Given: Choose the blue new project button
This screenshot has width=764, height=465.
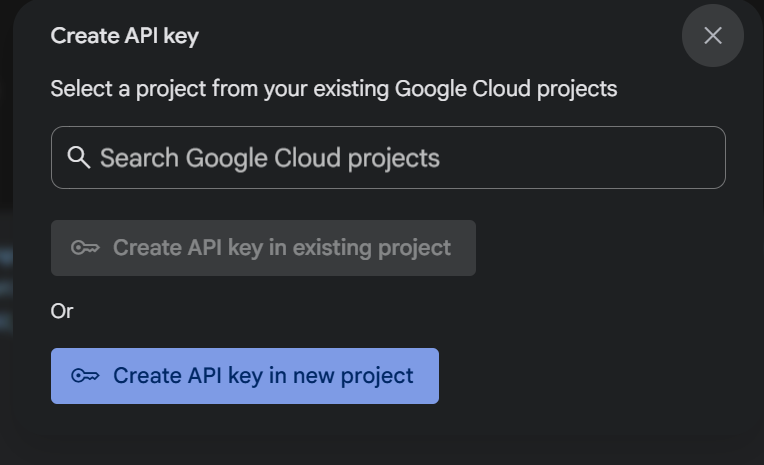Looking at the screenshot, I should pyautogui.click(x=245, y=376).
